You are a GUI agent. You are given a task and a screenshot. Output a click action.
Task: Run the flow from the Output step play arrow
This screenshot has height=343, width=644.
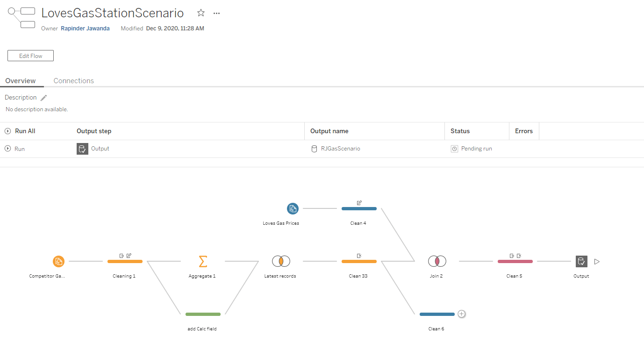(597, 262)
